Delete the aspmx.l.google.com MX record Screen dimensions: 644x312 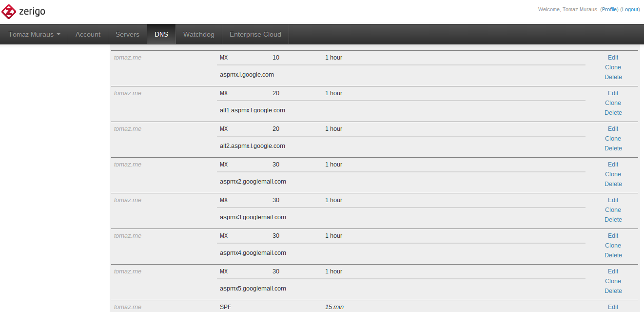613,77
